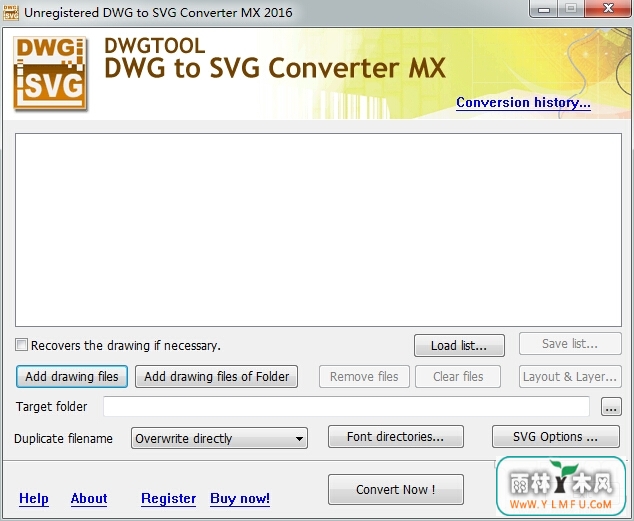Focus the Target folder input field
This screenshot has height=521, width=634.
[x=346, y=406]
